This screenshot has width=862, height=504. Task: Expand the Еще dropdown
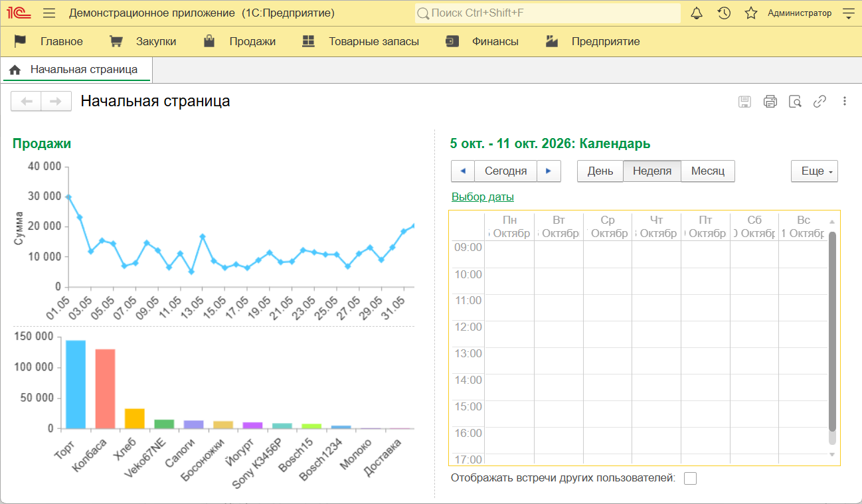click(x=815, y=171)
